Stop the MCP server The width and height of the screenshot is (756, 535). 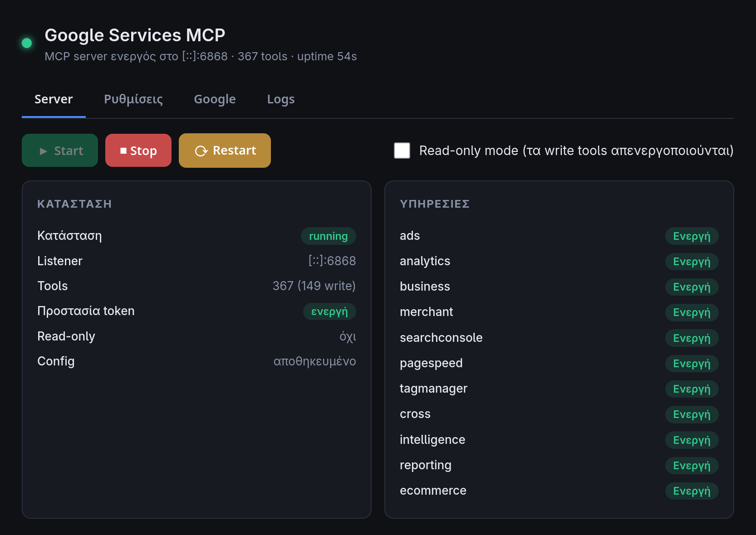pyautogui.click(x=138, y=151)
